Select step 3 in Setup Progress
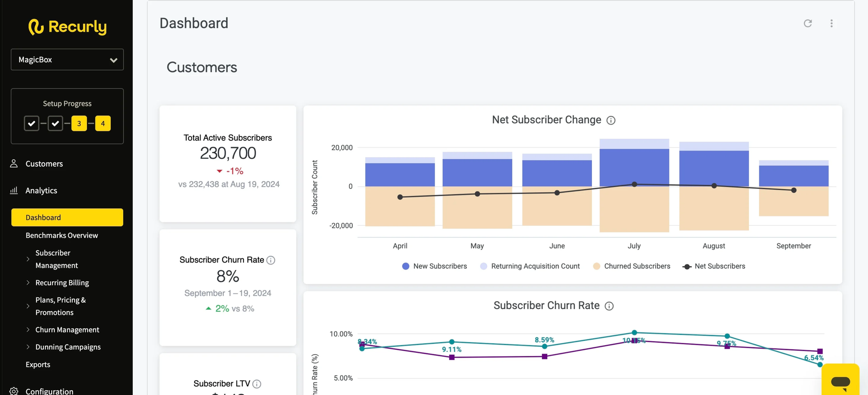This screenshot has width=868, height=395. point(79,123)
